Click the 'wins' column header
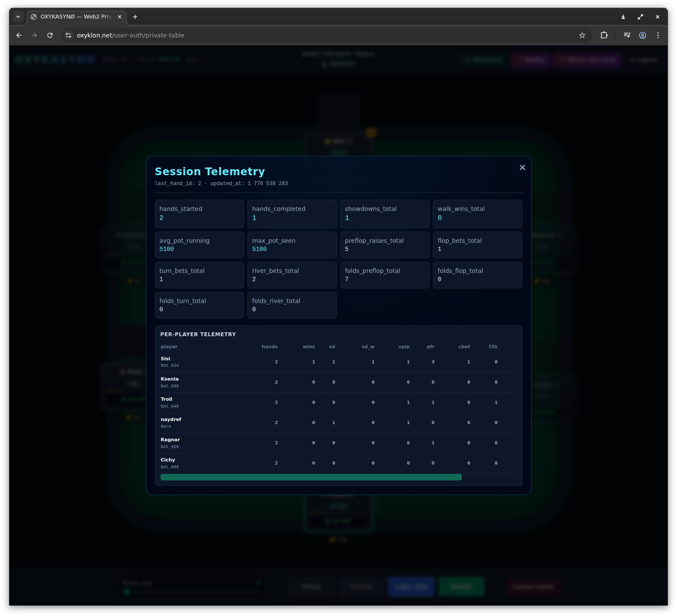This screenshot has height=616, width=677. point(309,347)
